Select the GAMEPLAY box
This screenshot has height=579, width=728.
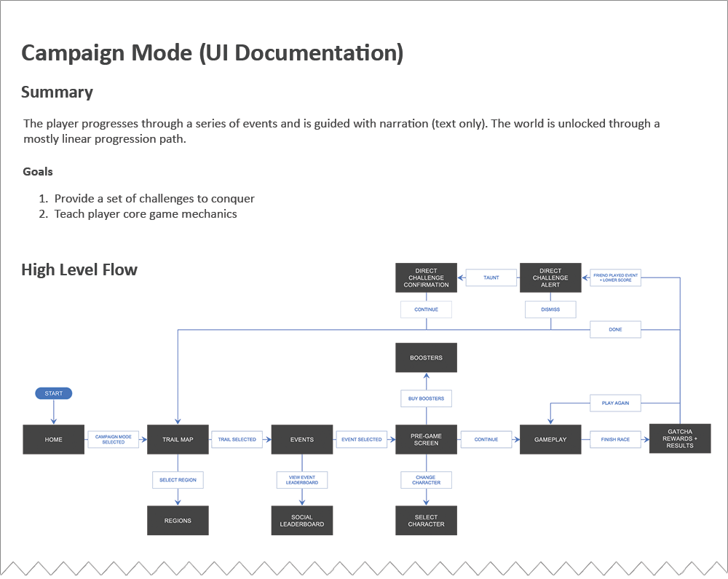point(550,439)
